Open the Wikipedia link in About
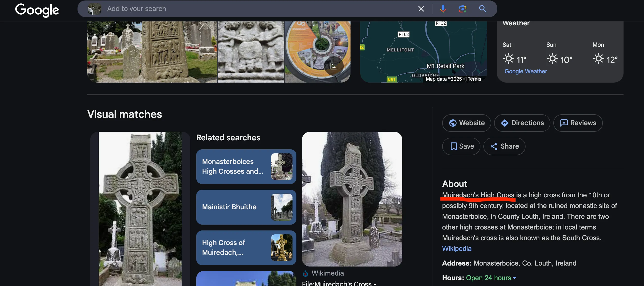Screen dimensions: 644x286 pyautogui.click(x=457, y=248)
